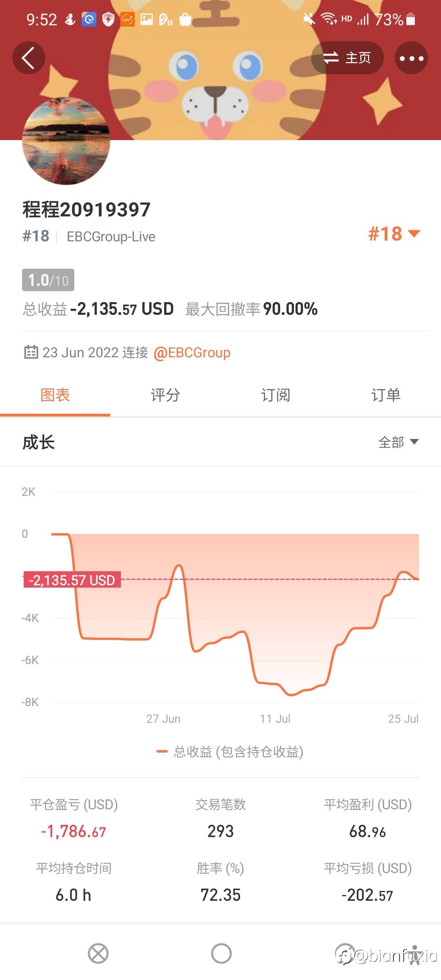Tap the back arrow button
This screenshot has height=980, width=441.
pos(29,58)
